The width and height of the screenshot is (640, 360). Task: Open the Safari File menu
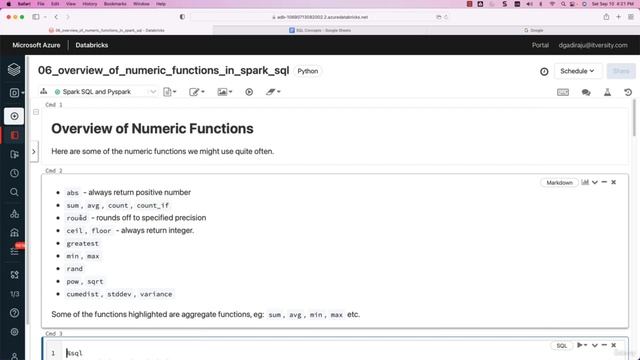(x=41, y=4)
